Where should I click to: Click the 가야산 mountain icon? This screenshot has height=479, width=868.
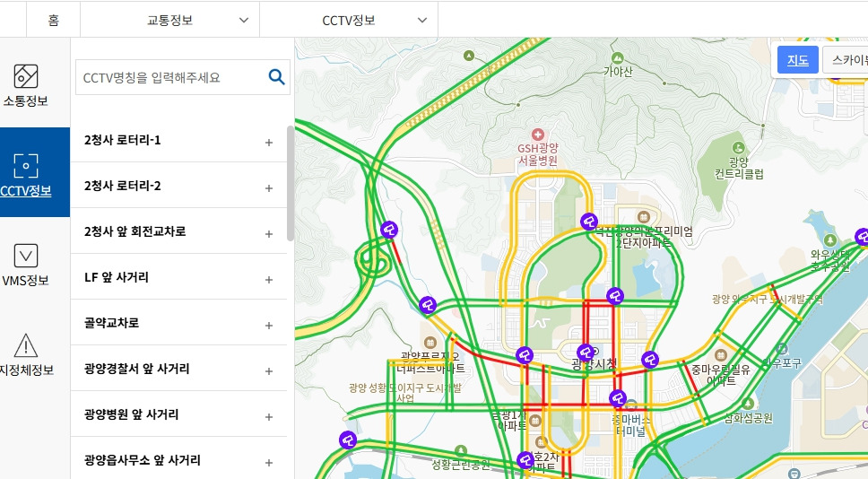tap(618, 58)
